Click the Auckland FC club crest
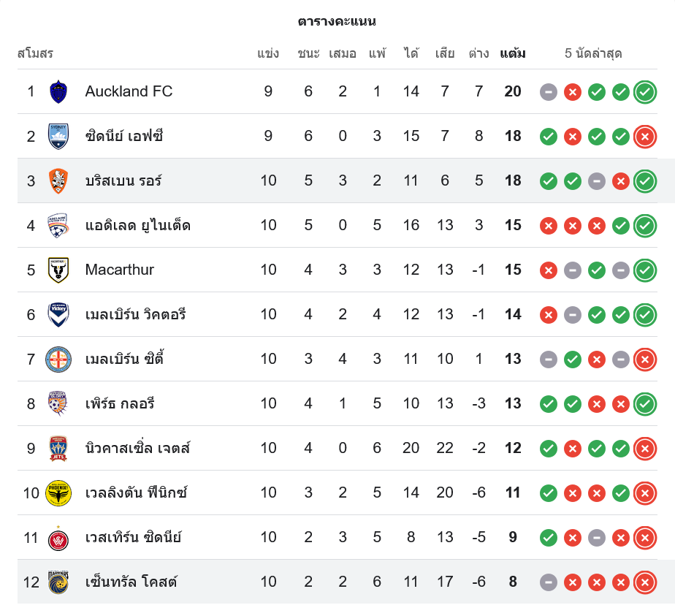Image resolution: width=675 pixels, height=616 pixels. click(58, 92)
